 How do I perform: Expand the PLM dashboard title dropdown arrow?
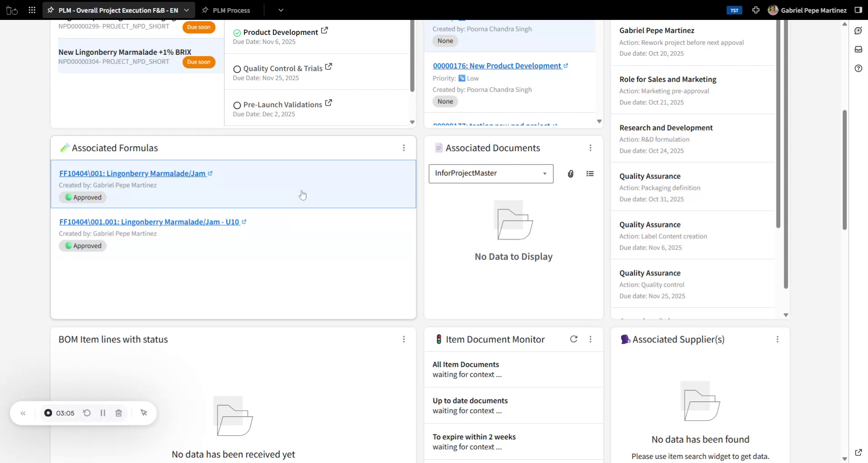186,10
